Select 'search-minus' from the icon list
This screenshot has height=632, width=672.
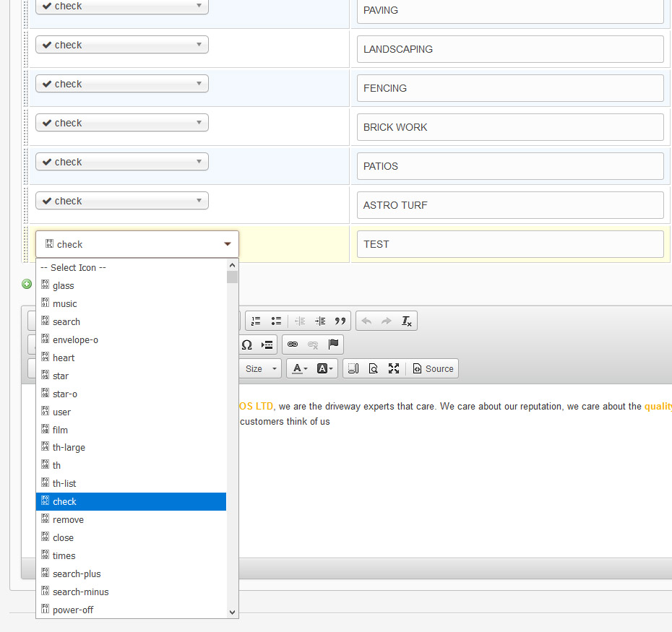(x=131, y=592)
